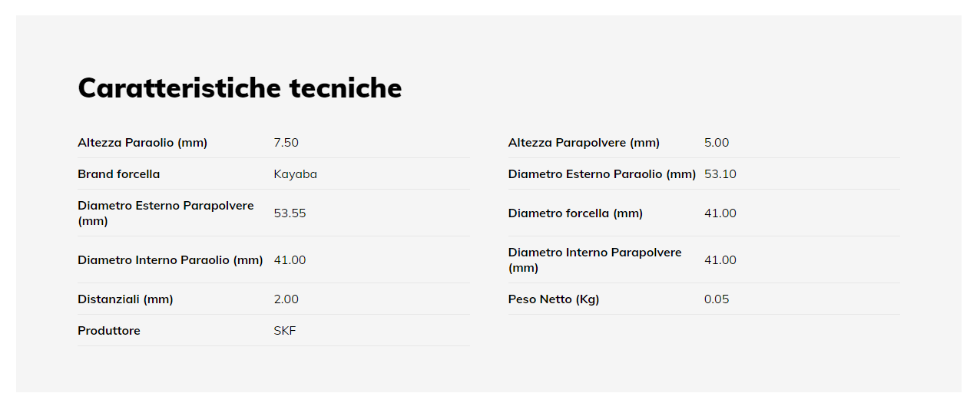This screenshot has width=980, height=413.
Task: Select the 5.00 dust seal height value
Action: [x=717, y=143]
